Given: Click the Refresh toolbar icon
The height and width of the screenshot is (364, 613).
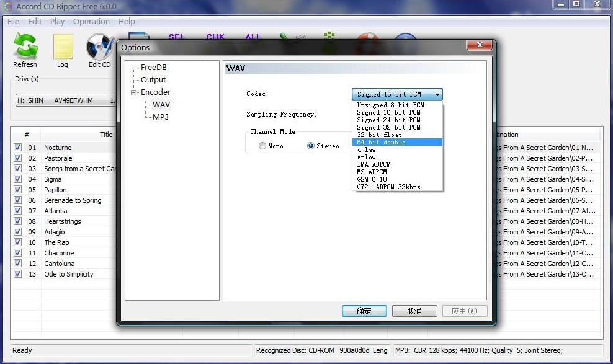Looking at the screenshot, I should (x=25, y=48).
